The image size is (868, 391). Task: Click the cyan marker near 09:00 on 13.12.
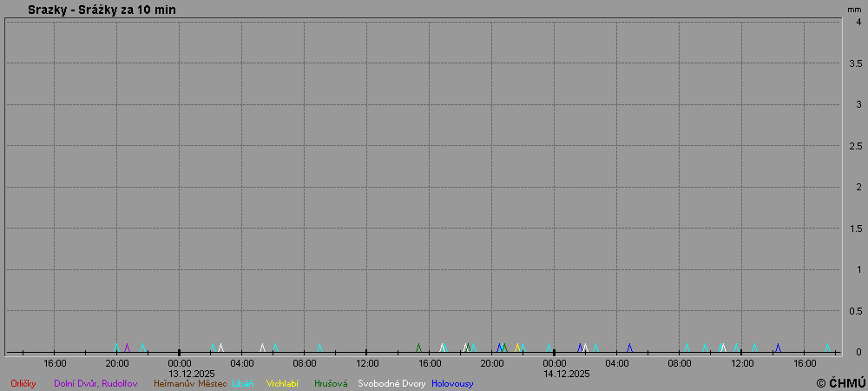pyautogui.click(x=319, y=348)
